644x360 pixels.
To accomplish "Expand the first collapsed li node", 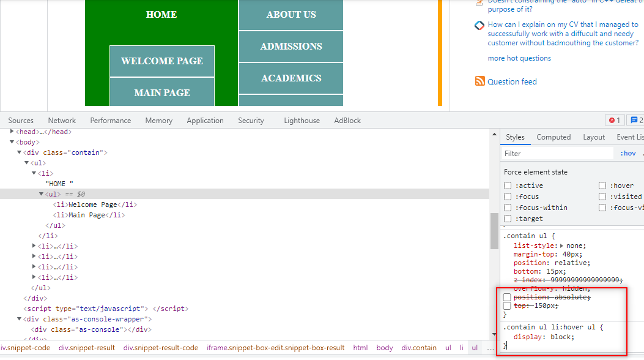I will tap(34, 246).
